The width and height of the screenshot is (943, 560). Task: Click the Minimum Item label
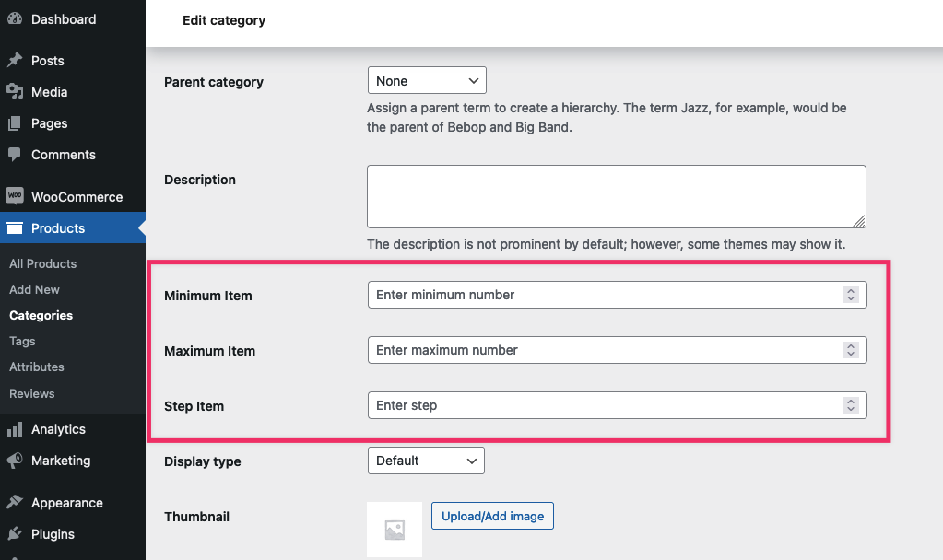tap(208, 296)
